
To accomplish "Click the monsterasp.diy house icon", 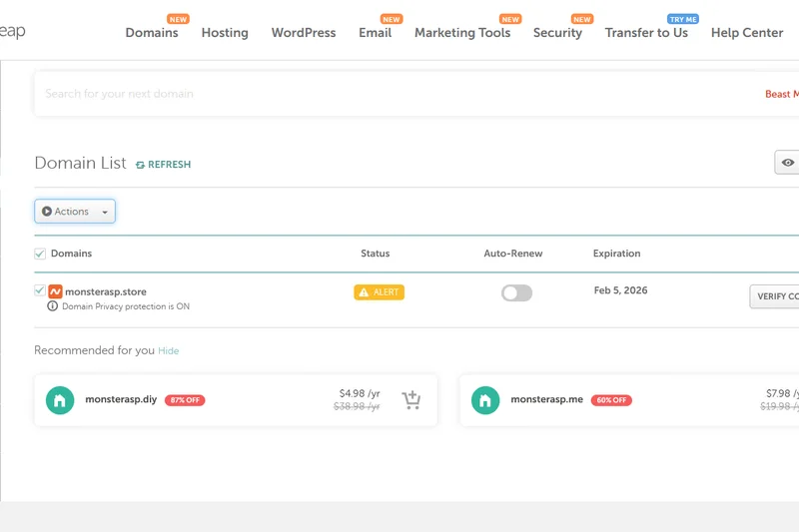I will click(x=60, y=400).
